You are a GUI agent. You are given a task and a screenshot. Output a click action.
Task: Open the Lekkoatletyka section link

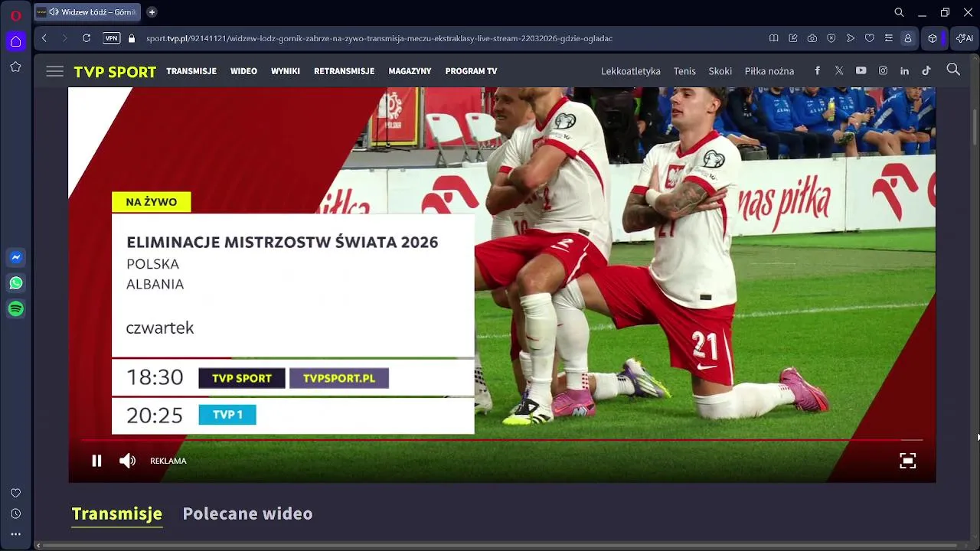(631, 71)
